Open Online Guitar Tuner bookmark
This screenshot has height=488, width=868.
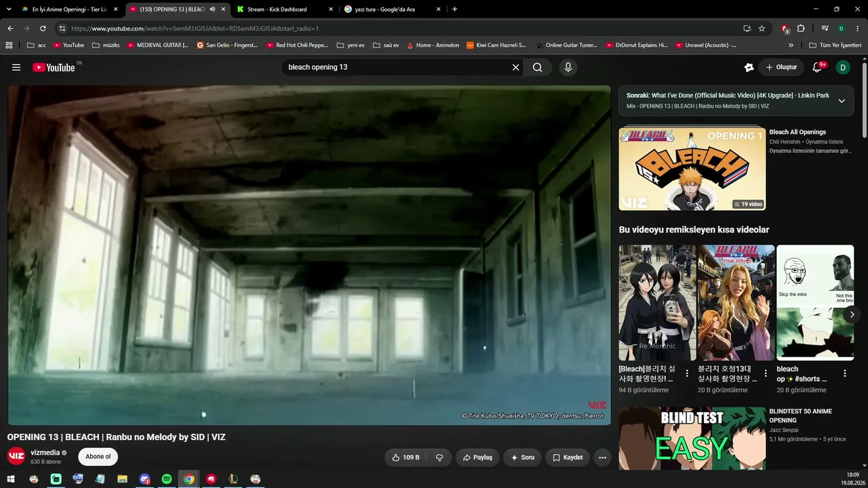point(566,45)
